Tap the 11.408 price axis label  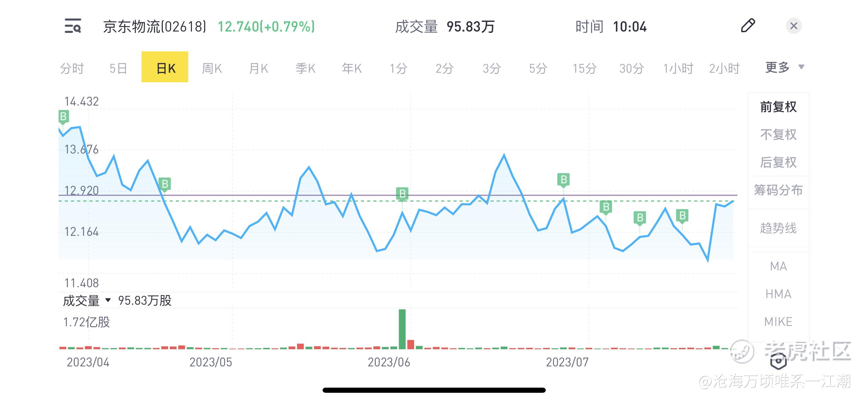(x=82, y=283)
